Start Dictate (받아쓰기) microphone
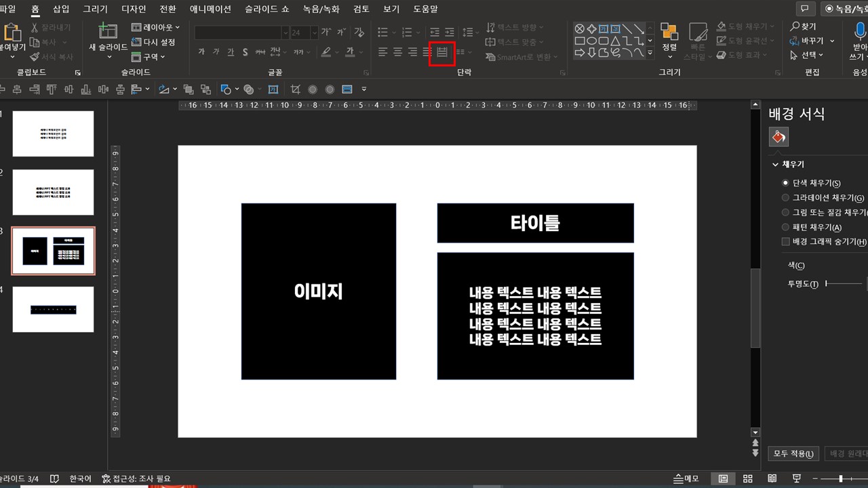 click(859, 31)
